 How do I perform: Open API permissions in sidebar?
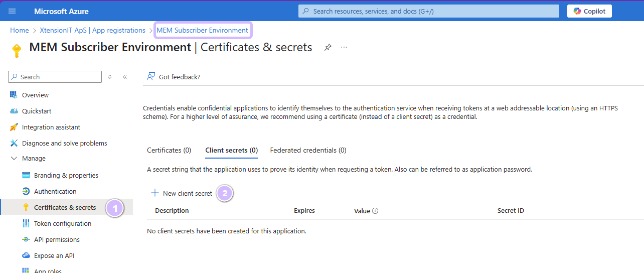click(57, 239)
